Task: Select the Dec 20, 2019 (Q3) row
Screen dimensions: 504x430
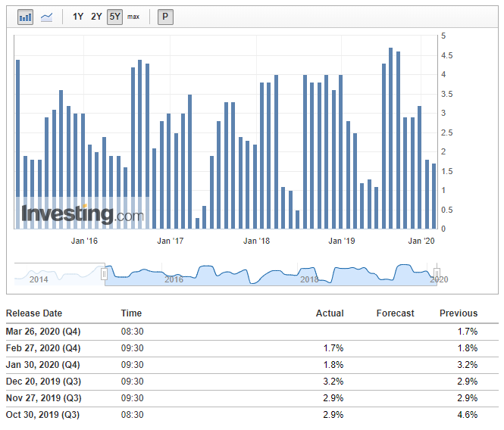Action: tap(252, 382)
